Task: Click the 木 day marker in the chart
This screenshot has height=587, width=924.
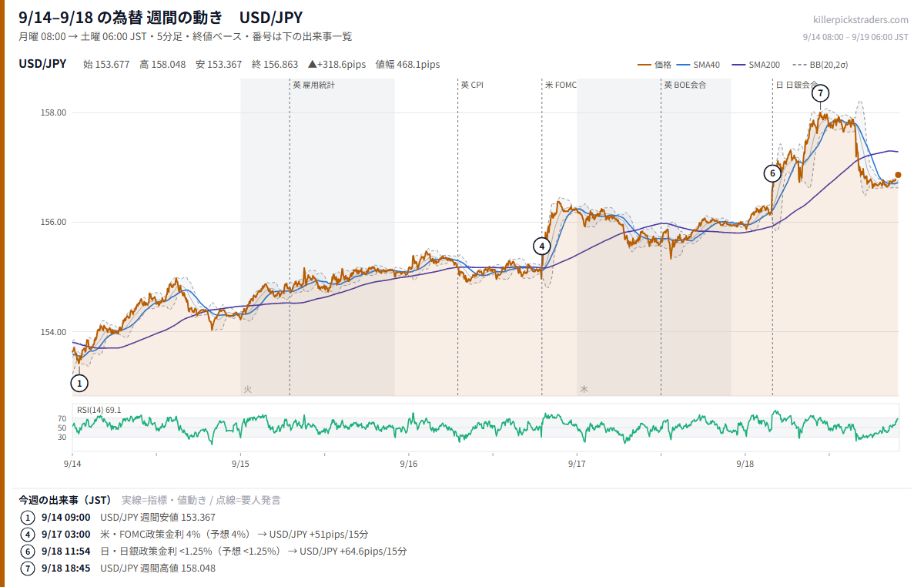Action: (x=584, y=390)
